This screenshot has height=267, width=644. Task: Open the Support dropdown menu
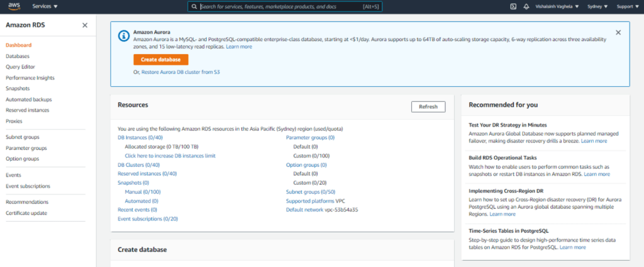click(x=626, y=6)
